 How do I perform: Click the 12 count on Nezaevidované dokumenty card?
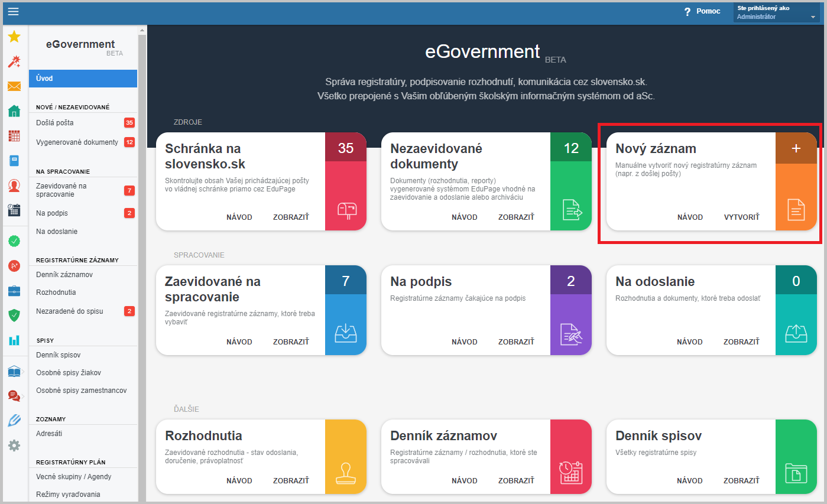click(571, 148)
